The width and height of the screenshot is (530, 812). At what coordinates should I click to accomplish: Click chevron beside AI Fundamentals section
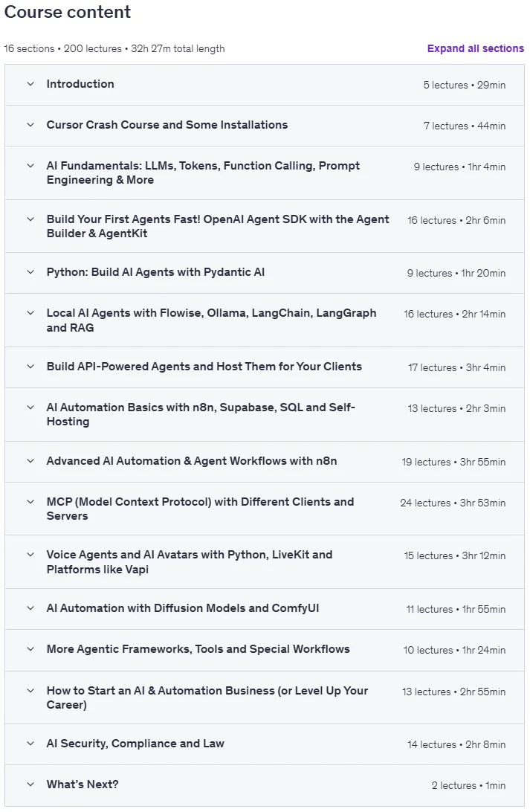(30, 166)
